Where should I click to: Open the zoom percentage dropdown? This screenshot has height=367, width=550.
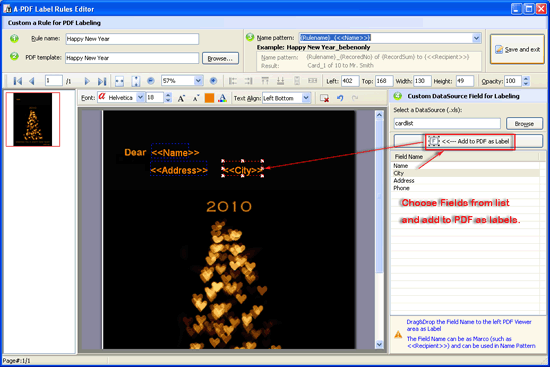[x=198, y=81]
